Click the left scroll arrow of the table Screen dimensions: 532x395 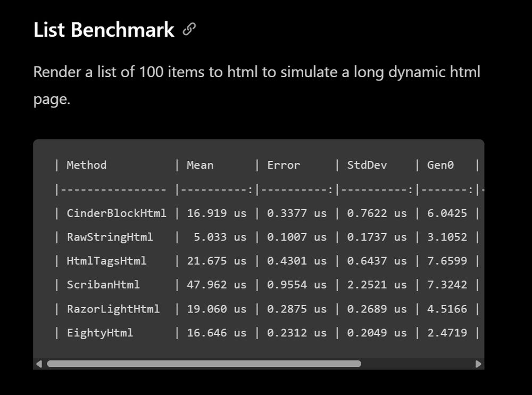coord(39,364)
